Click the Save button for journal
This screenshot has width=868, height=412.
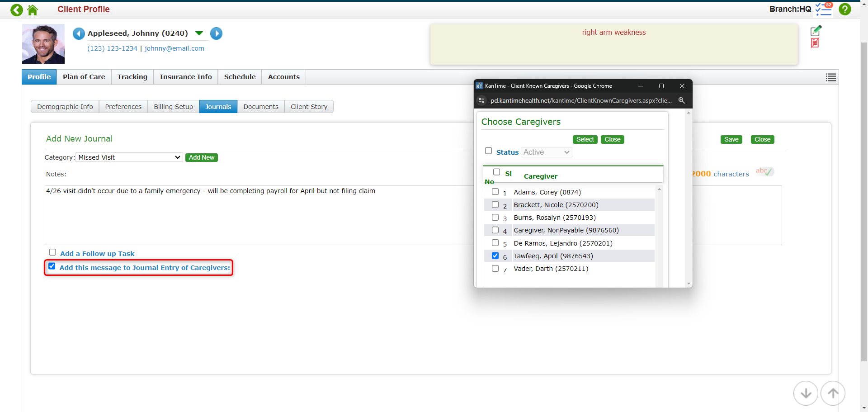[731, 139]
